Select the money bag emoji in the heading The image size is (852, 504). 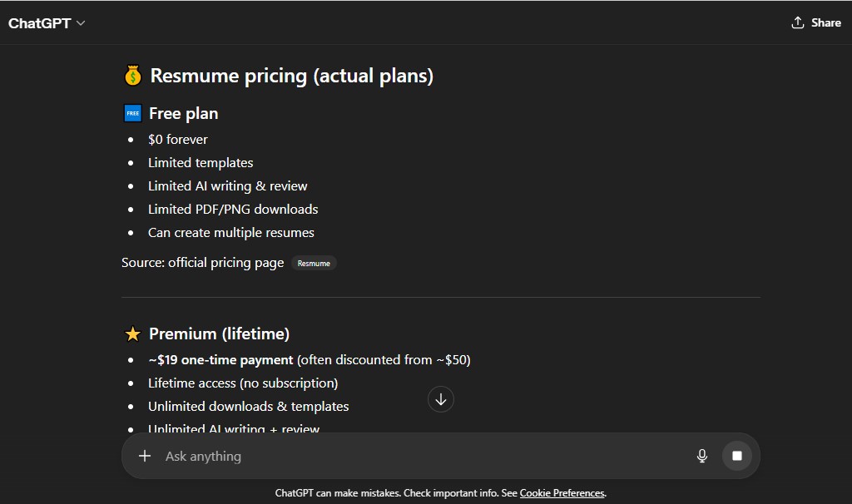tap(131, 75)
